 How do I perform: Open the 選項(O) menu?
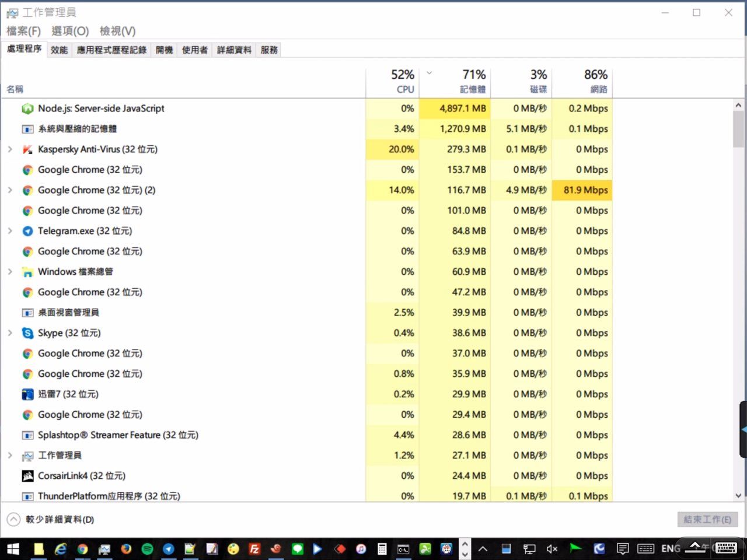pos(70,31)
